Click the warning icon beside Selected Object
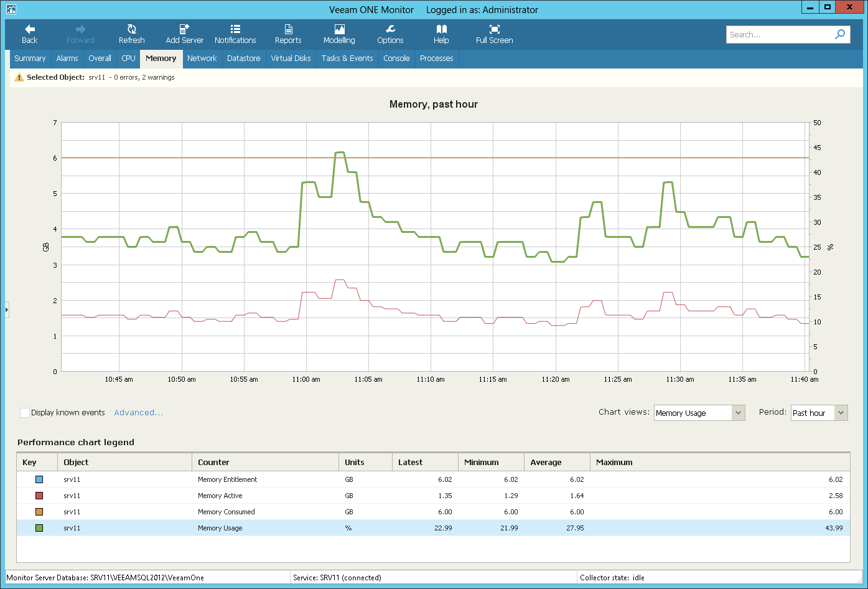The image size is (868, 589). point(19,77)
